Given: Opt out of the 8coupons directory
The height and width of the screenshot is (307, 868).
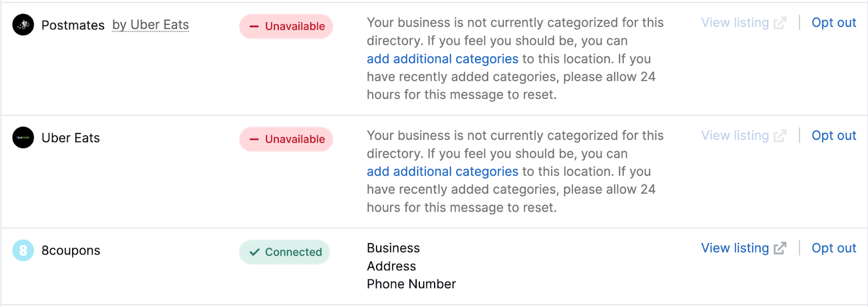Looking at the screenshot, I should [833, 248].
